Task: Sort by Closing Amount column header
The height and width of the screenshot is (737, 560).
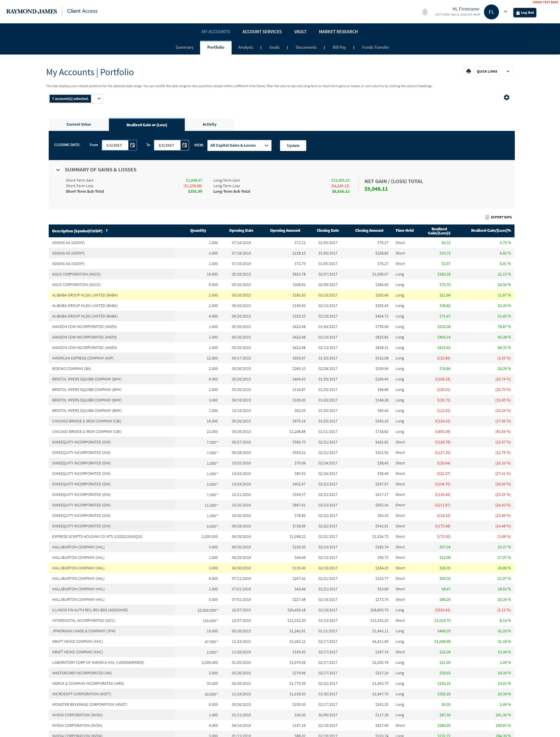Action: pyautogui.click(x=369, y=231)
